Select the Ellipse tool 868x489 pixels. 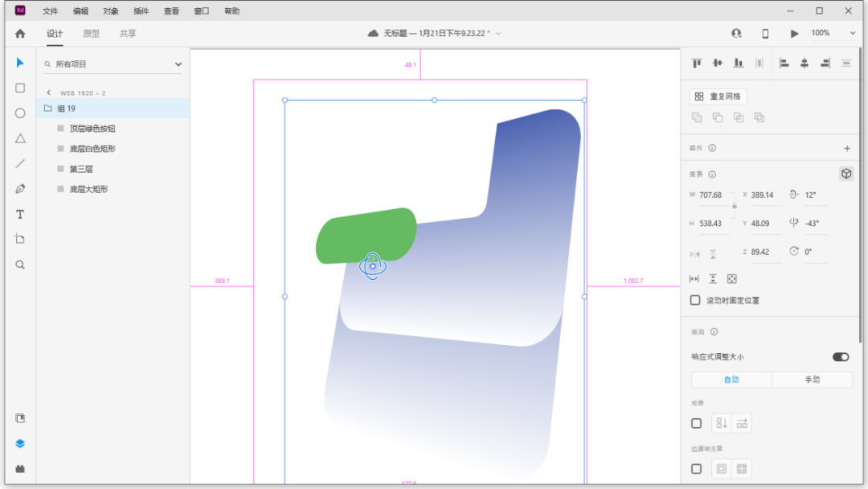[20, 113]
